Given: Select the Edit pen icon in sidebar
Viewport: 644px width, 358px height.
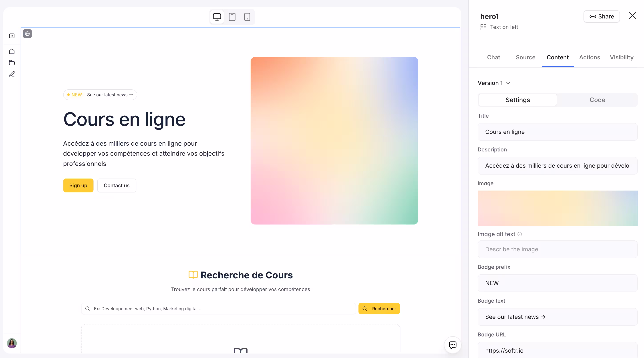Looking at the screenshot, I should (12, 74).
